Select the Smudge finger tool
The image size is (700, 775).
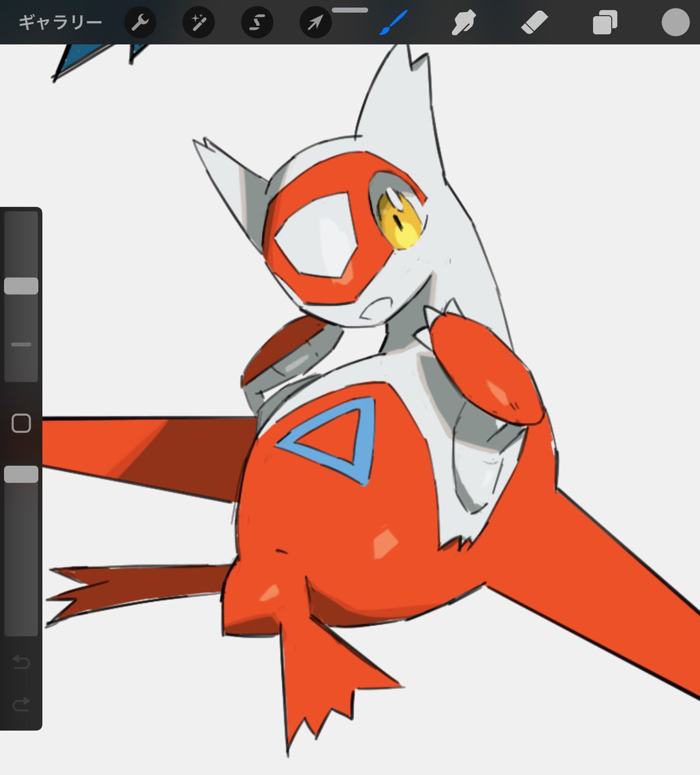[464, 23]
